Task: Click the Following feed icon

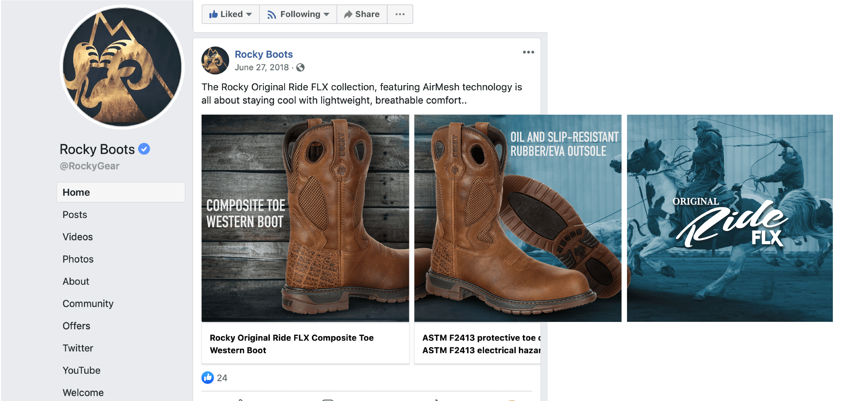Action: 272,14
